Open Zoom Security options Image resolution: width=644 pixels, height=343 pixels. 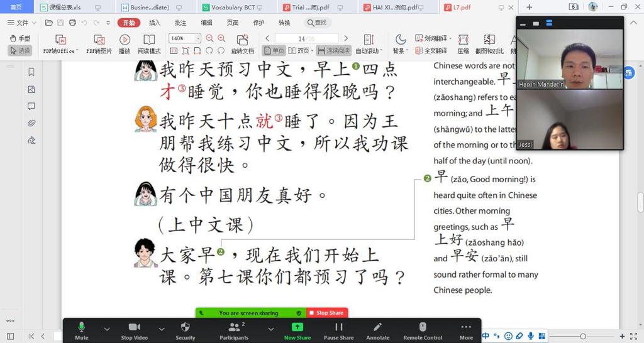point(186,330)
